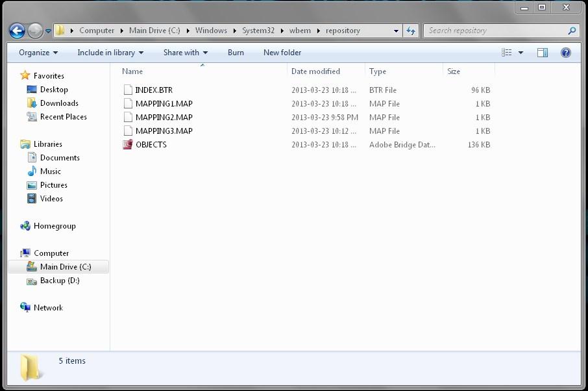Click inside the Search repository field
This screenshot has width=588, height=391.
tap(495, 31)
